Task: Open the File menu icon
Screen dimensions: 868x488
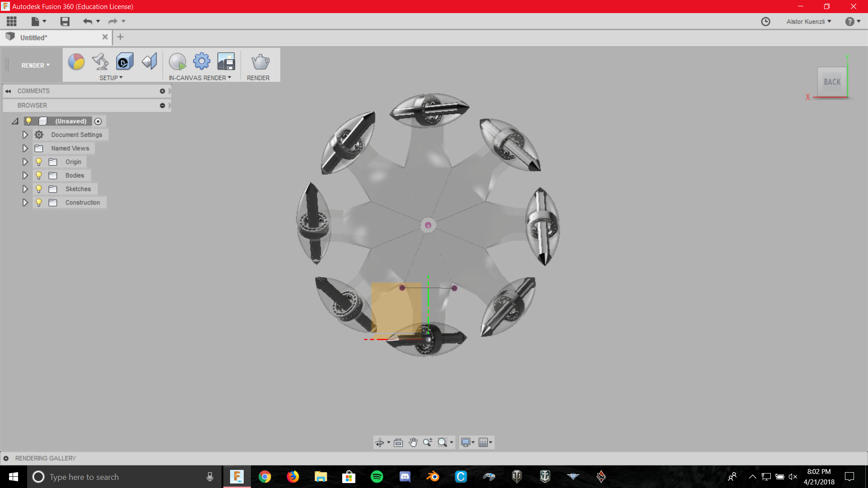Action: (38, 21)
